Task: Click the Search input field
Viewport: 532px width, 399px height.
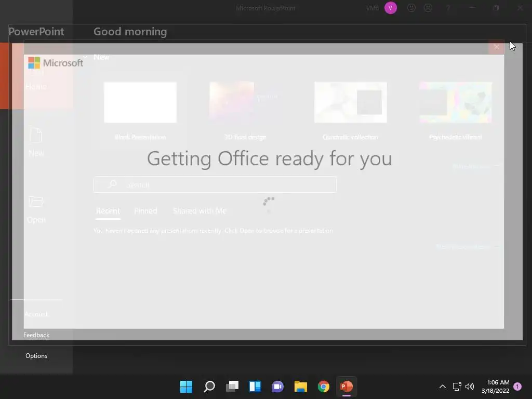Action: pos(215,184)
